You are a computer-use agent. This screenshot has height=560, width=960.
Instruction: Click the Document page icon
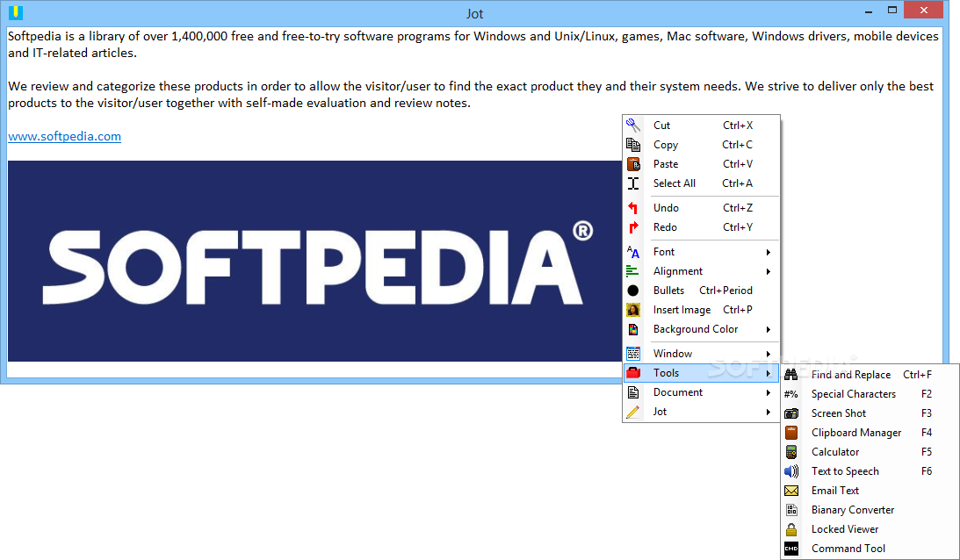[633, 392]
